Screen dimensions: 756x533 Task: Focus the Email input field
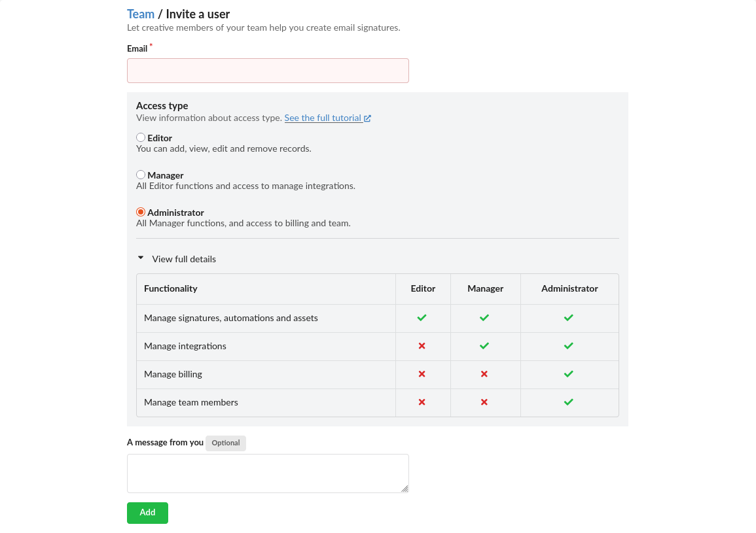pyautogui.click(x=268, y=71)
